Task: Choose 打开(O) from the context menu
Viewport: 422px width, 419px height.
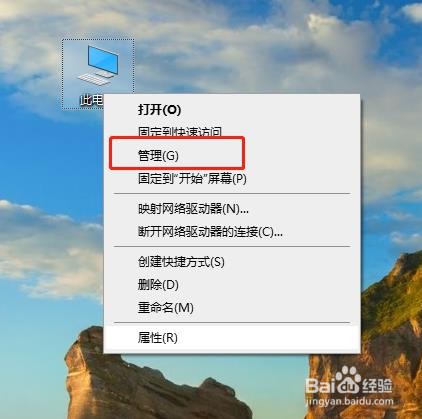Action: tap(159, 109)
